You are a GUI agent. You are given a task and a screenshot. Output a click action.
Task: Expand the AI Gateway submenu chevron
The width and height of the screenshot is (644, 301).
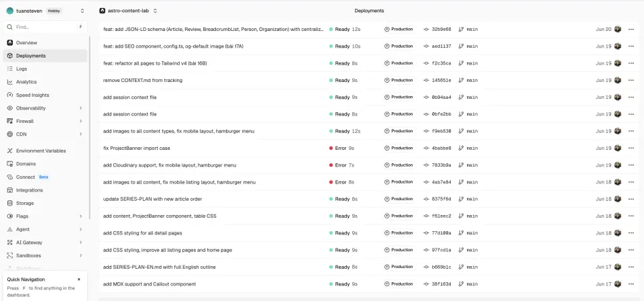(x=80, y=243)
